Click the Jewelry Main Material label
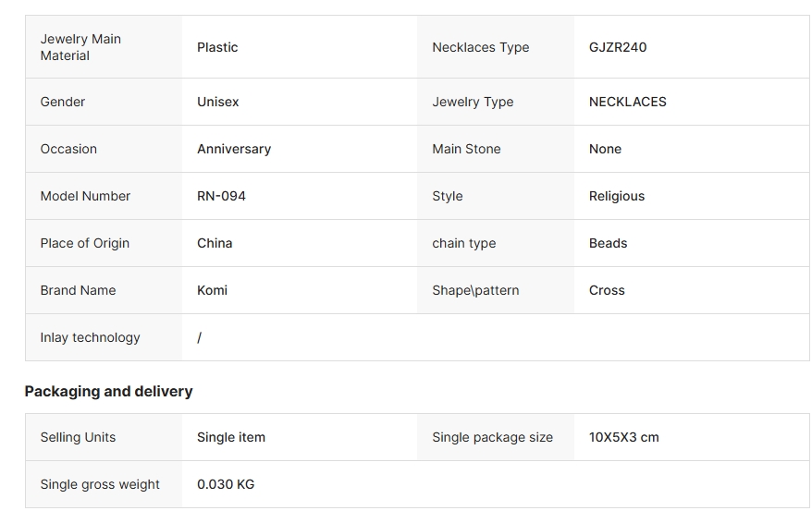812x523 pixels. coord(80,47)
